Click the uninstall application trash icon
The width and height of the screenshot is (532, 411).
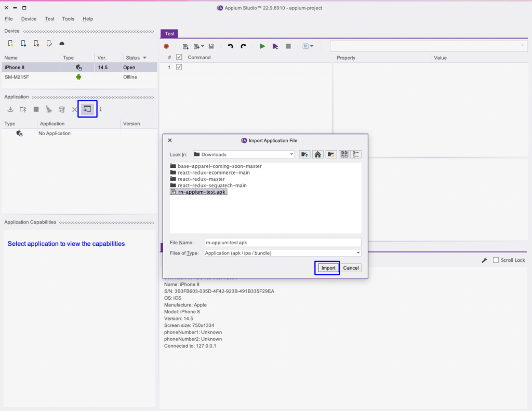[62, 109]
